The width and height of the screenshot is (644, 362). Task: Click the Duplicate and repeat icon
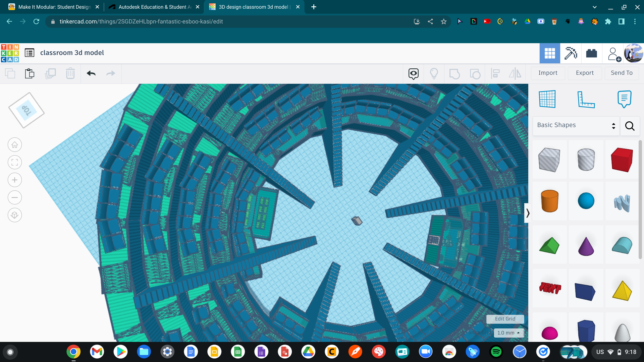click(x=50, y=73)
